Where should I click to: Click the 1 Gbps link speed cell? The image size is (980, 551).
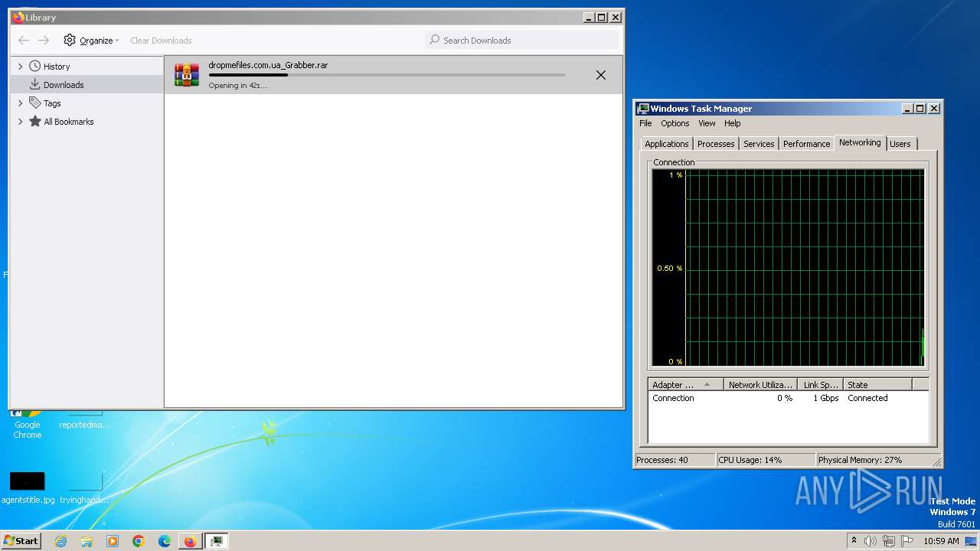tap(826, 398)
